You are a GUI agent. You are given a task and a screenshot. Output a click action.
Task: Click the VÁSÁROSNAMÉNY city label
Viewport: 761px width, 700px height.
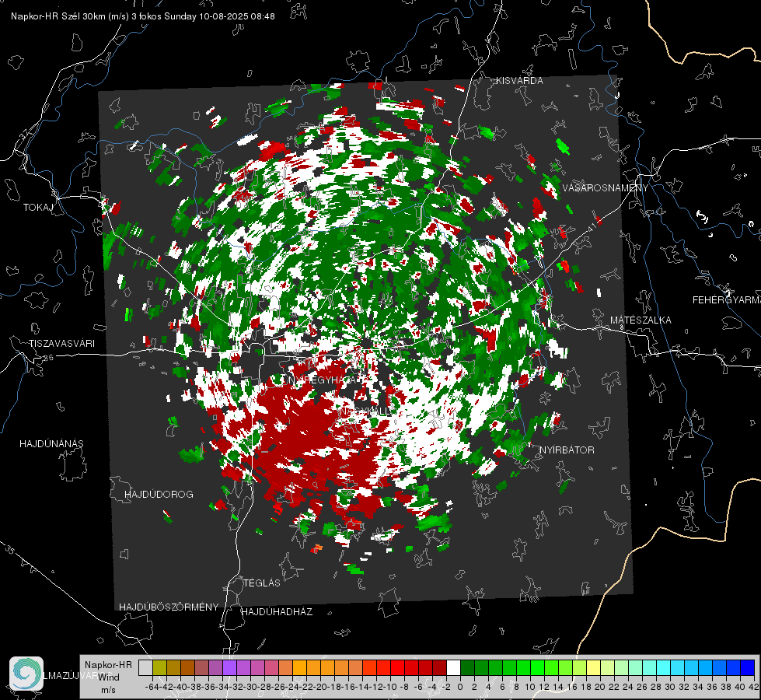point(606,188)
